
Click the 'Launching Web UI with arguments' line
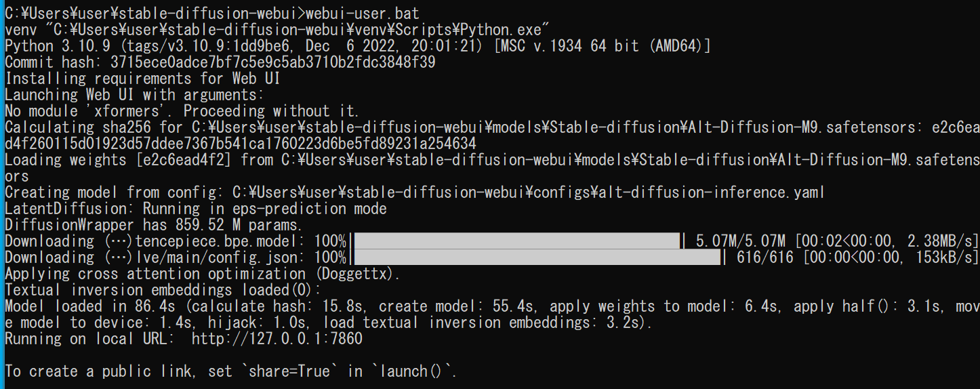tap(134, 94)
